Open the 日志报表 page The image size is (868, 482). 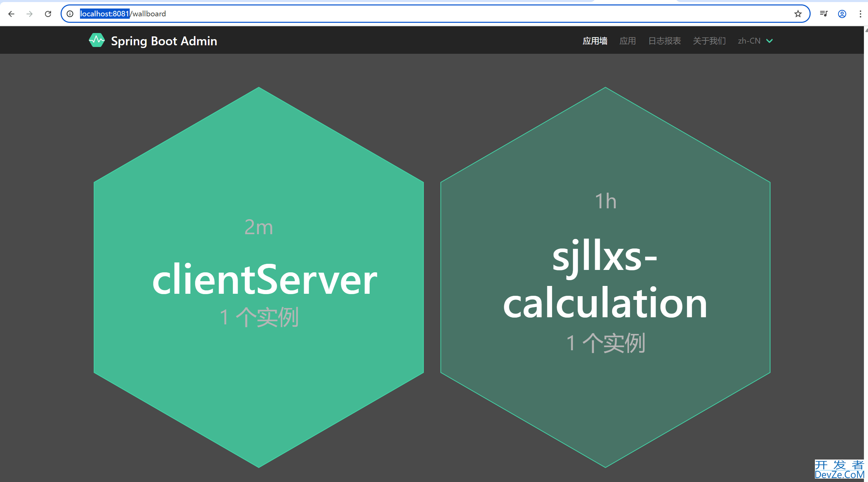(664, 41)
